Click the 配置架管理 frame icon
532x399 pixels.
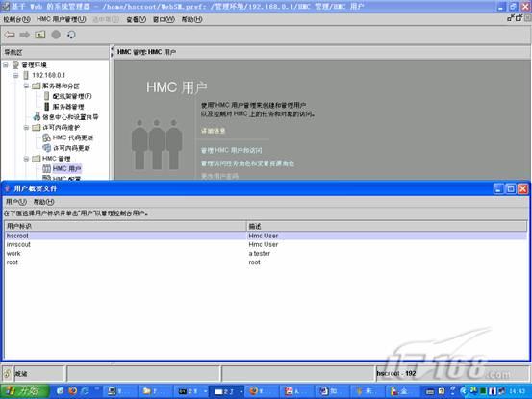point(47,96)
